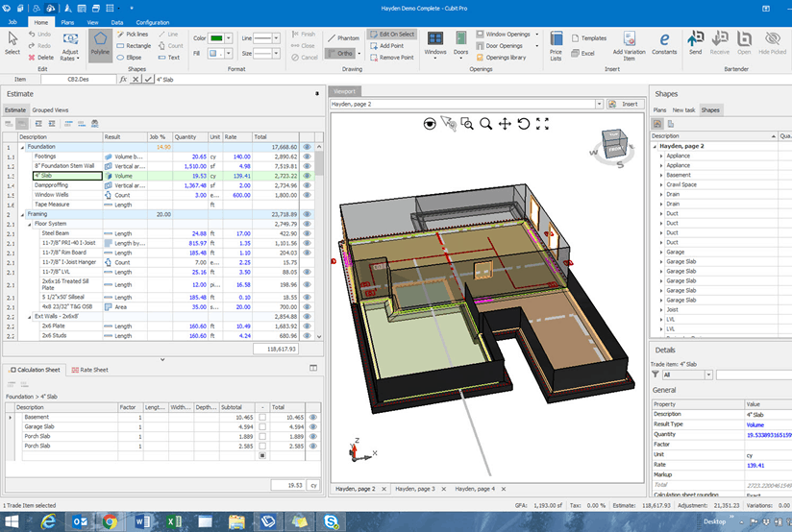The width and height of the screenshot is (792, 532).
Task: Click Phantom drawing button
Action: tap(343, 38)
